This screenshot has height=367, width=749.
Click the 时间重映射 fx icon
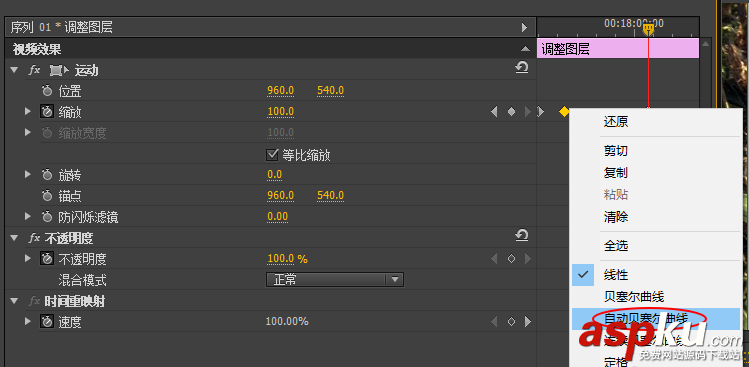34,301
